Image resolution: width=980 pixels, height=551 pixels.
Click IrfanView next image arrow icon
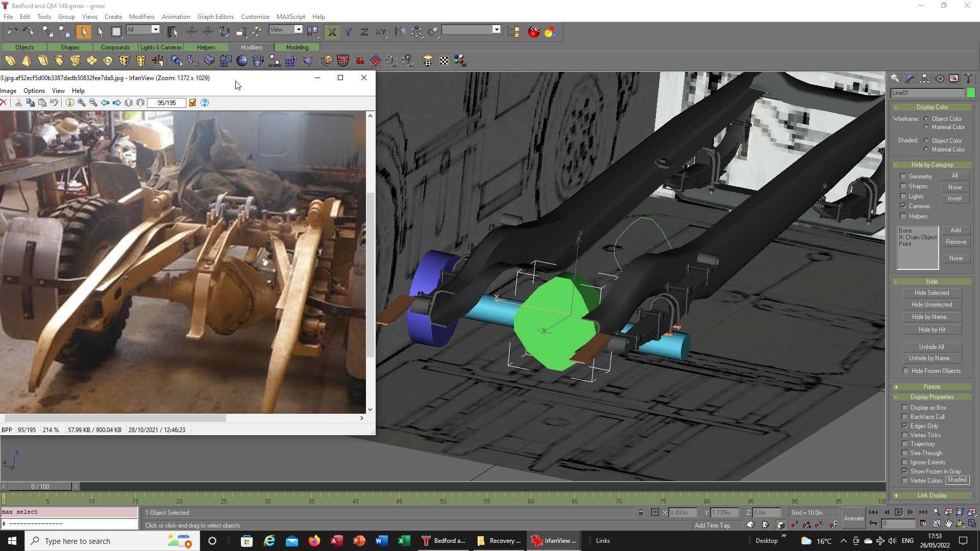pos(117,103)
